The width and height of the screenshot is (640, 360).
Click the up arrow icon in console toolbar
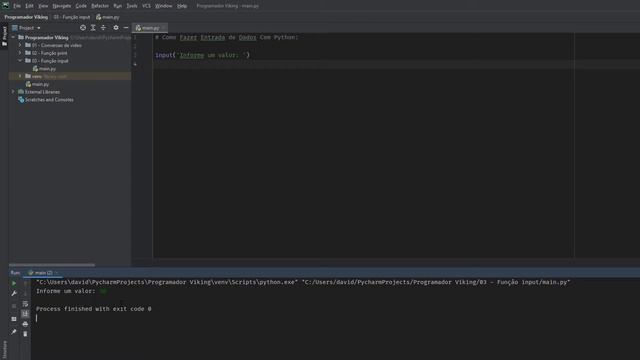coord(25,283)
